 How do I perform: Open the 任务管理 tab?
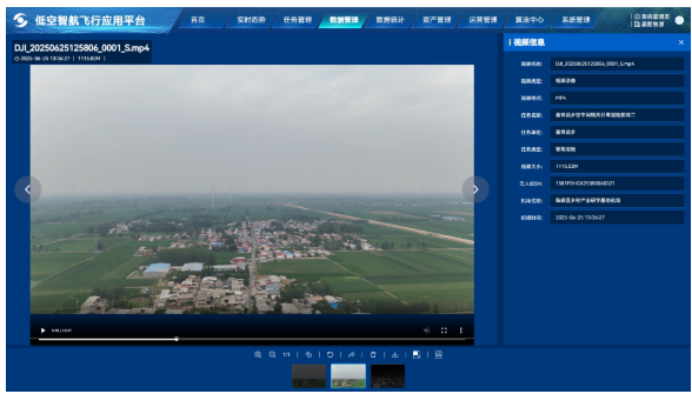coord(297,20)
